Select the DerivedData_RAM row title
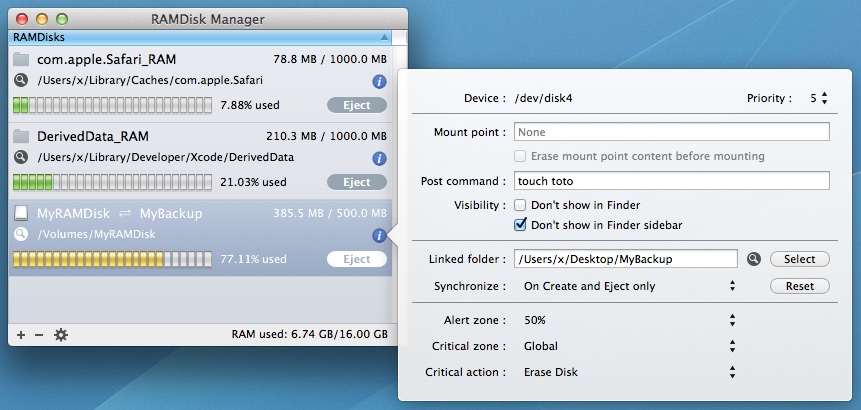 pyautogui.click(x=93, y=136)
